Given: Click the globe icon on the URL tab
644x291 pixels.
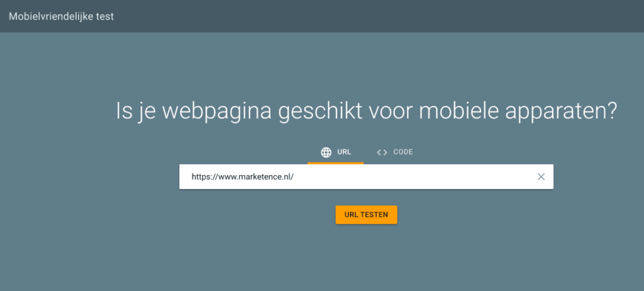Looking at the screenshot, I should (x=326, y=152).
